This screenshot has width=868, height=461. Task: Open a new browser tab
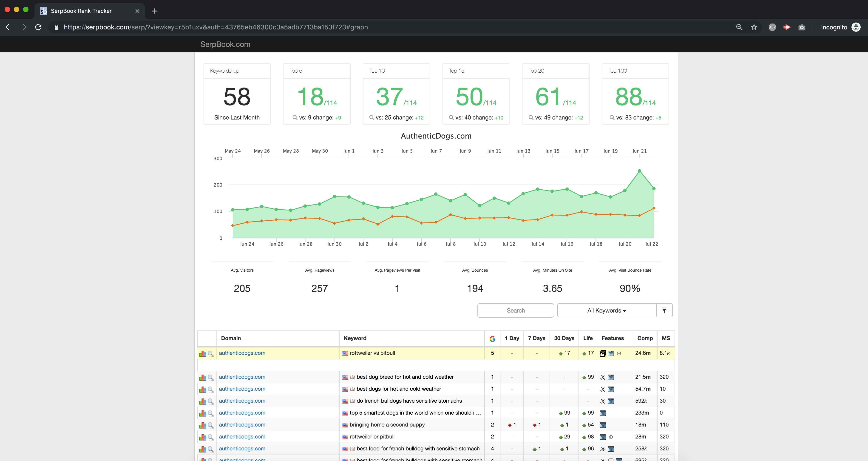[155, 11]
